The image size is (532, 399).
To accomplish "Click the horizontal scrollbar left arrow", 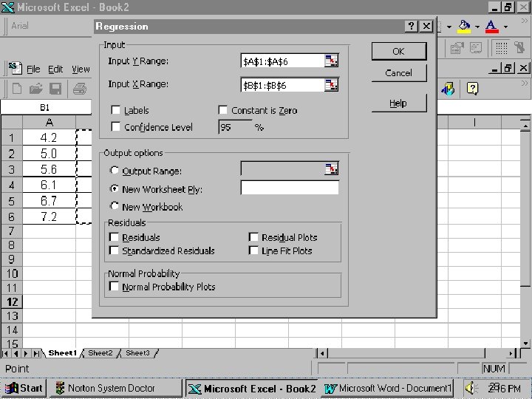I will coord(322,353).
